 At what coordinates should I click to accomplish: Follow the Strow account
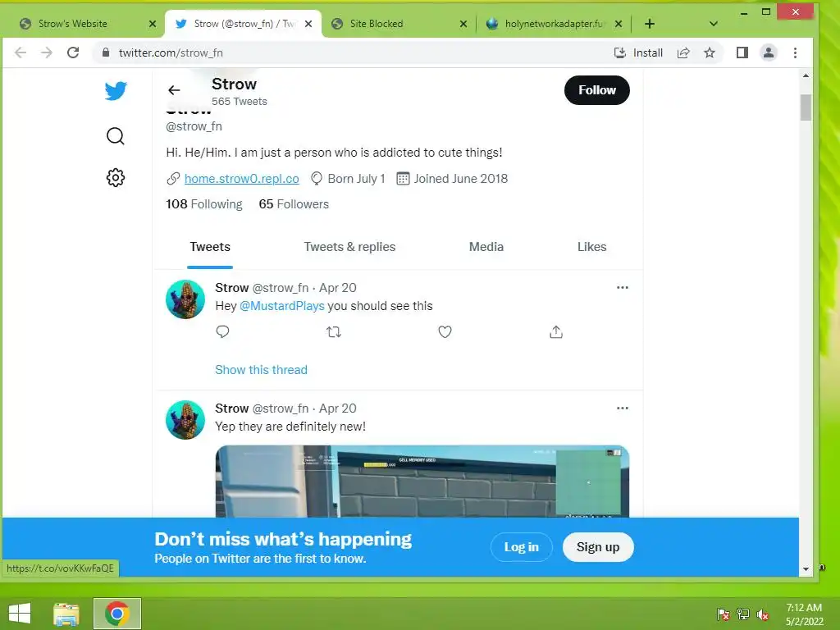(597, 90)
